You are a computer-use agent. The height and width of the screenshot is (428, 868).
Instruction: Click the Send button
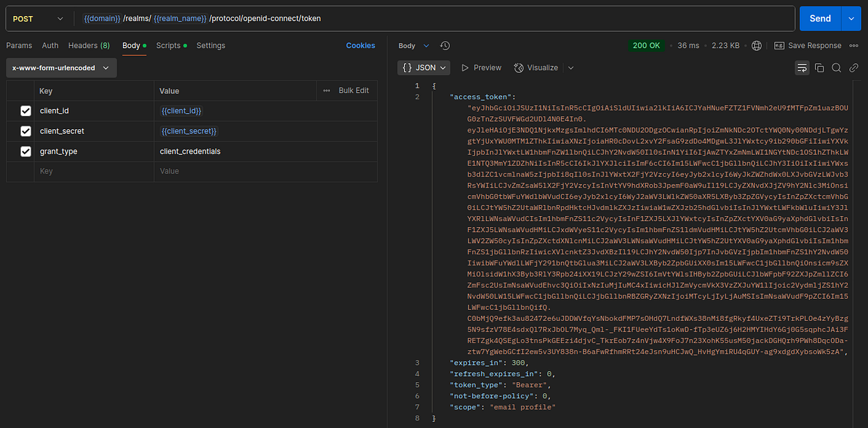pos(819,18)
